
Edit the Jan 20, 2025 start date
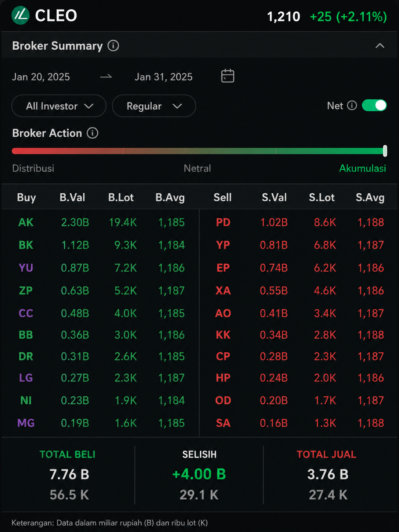[41, 77]
